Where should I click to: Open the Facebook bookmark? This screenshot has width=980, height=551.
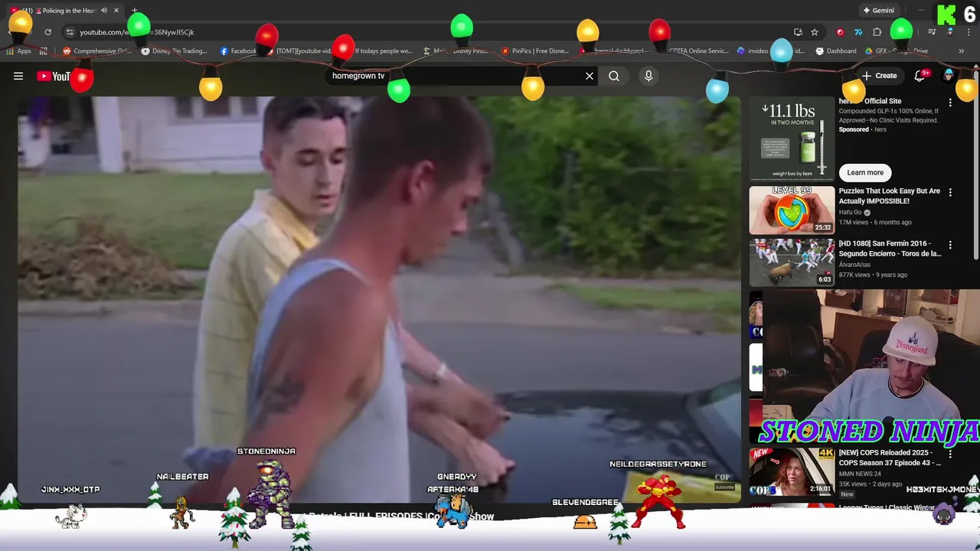(x=238, y=51)
